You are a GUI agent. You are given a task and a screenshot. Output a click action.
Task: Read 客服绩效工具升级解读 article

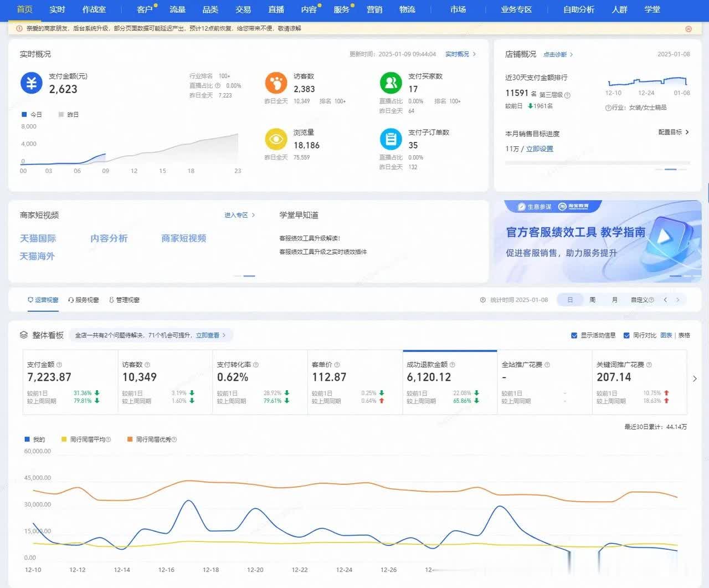(x=310, y=238)
